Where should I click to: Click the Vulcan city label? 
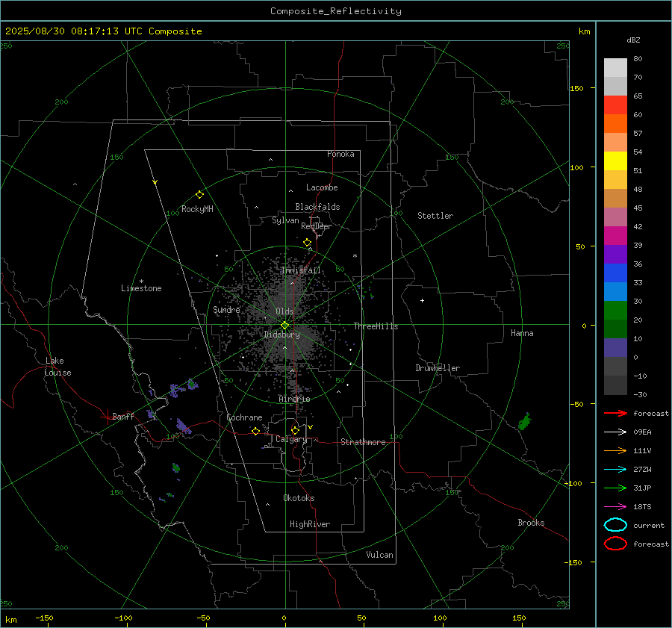tap(379, 555)
